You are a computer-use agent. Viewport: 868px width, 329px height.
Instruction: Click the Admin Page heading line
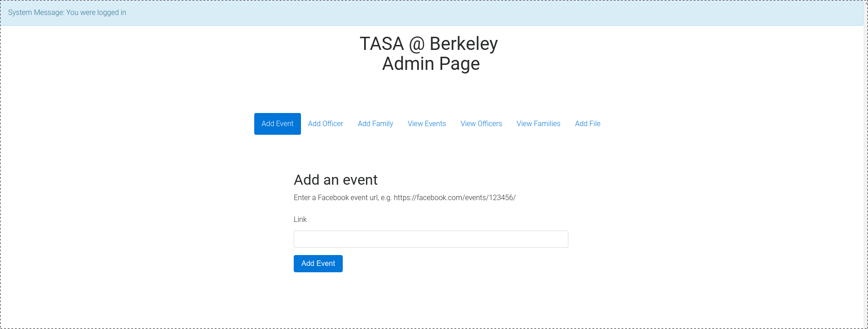[x=430, y=64]
